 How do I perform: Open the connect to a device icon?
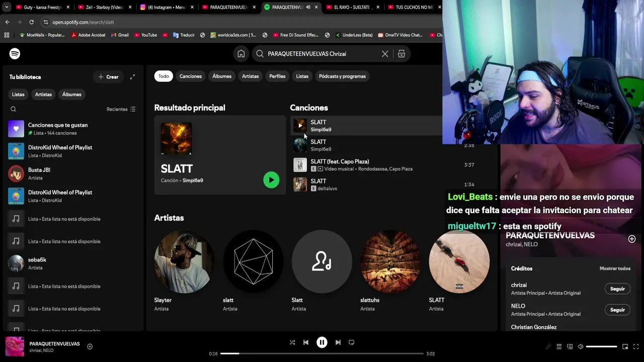click(570, 346)
